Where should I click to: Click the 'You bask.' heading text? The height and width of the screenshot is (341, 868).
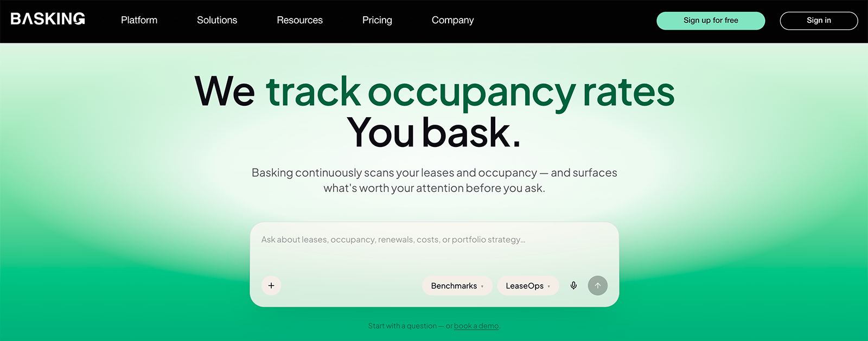434,132
